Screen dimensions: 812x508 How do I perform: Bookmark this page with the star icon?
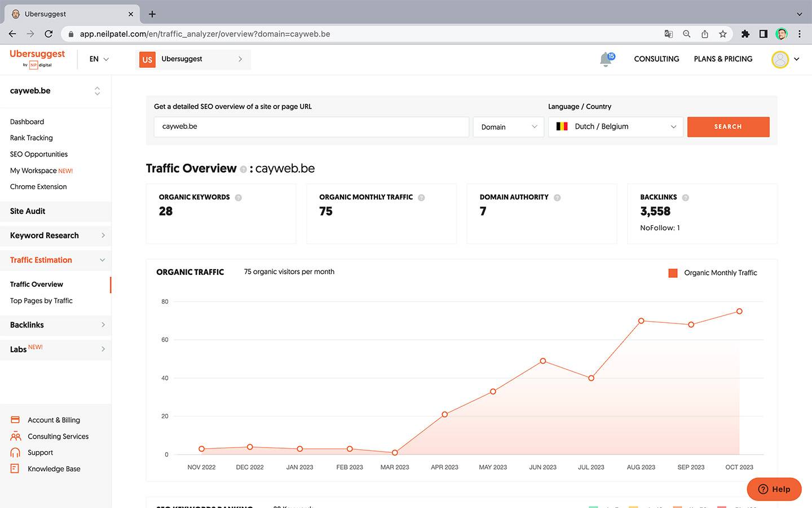(723, 34)
